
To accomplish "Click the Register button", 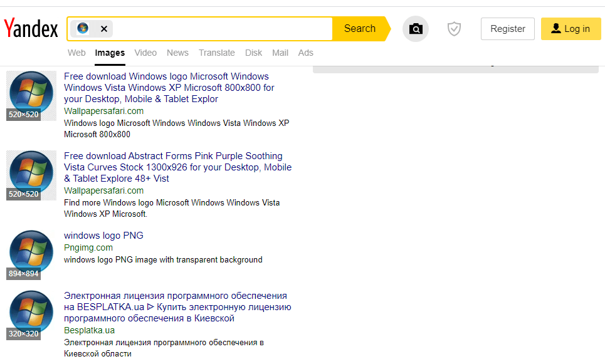I will (507, 29).
